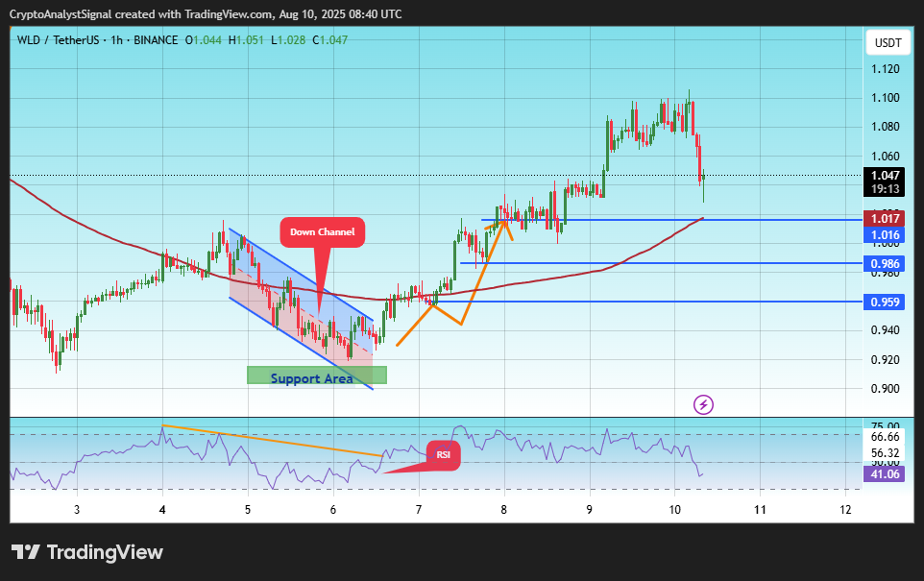The height and width of the screenshot is (581, 924).
Task: Click the BINANCE exchange name in the legend
Action: point(156,40)
